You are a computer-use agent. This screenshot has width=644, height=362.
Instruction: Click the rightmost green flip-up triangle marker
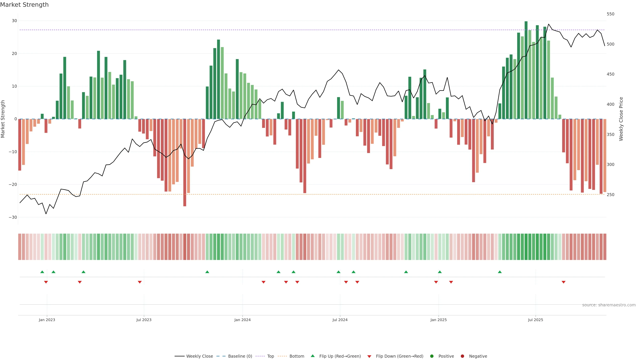(500, 272)
